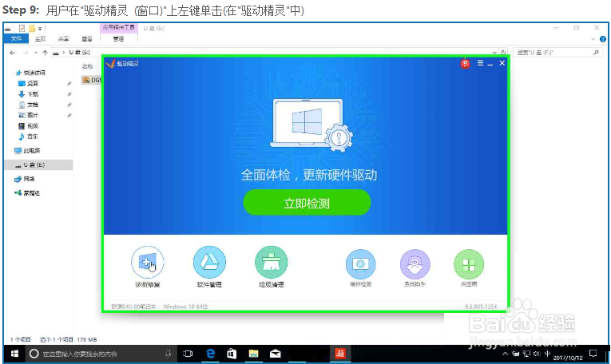Open the volume icon in system tray

coord(537,354)
